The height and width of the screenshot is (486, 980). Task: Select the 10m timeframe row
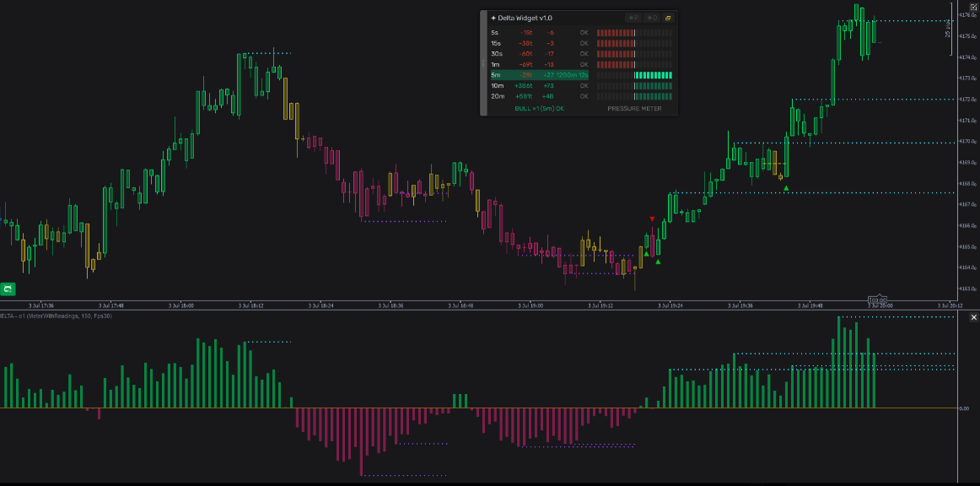pyautogui.click(x=540, y=86)
